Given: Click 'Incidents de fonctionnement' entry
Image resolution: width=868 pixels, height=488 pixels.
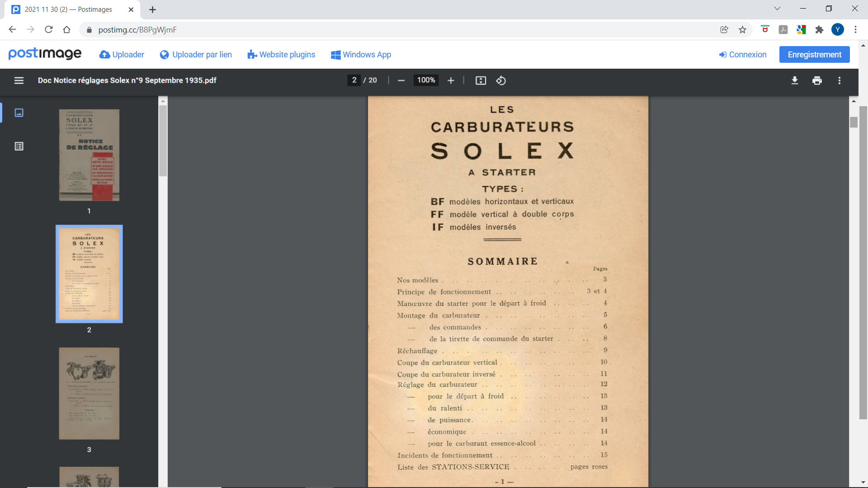Looking at the screenshot, I should pyautogui.click(x=445, y=455).
